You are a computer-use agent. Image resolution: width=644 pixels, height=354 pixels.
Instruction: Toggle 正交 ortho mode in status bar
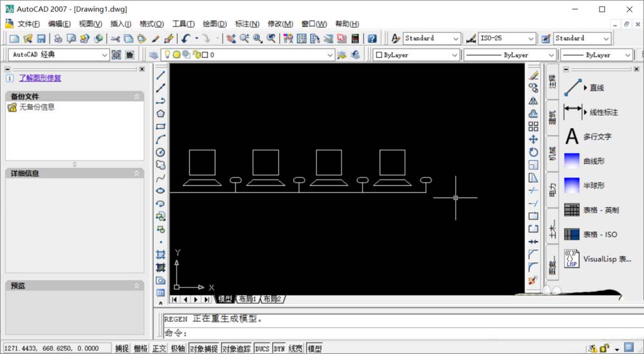tap(159, 348)
